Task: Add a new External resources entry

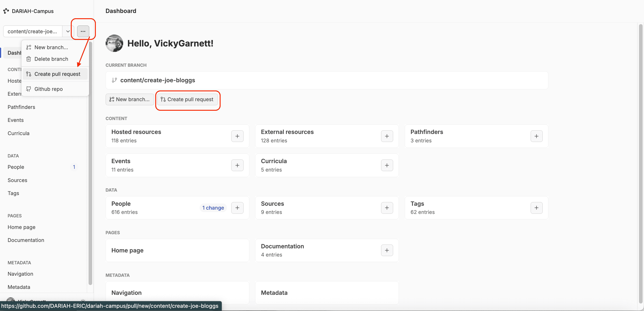Action: pos(387,136)
